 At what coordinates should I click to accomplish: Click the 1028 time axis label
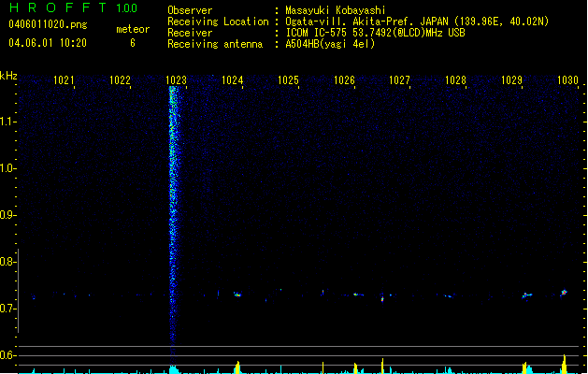(455, 80)
